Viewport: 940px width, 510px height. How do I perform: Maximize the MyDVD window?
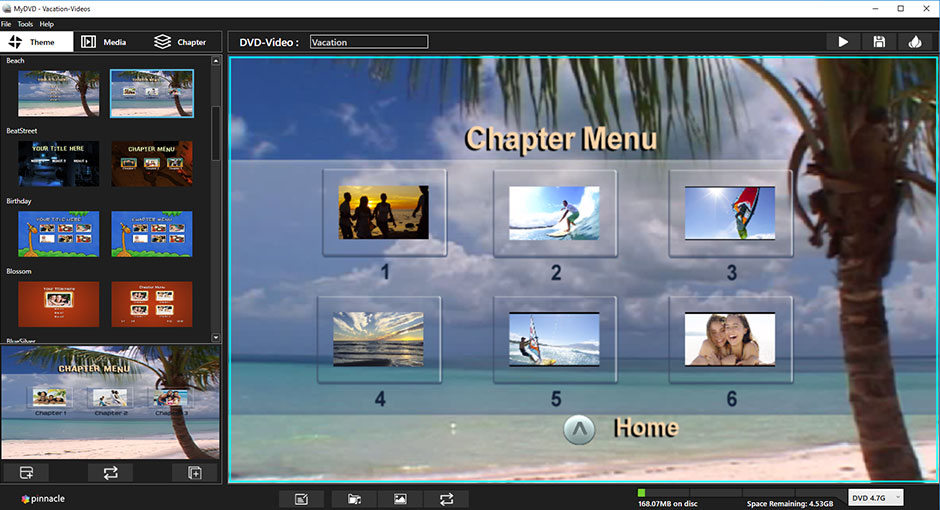click(x=900, y=8)
